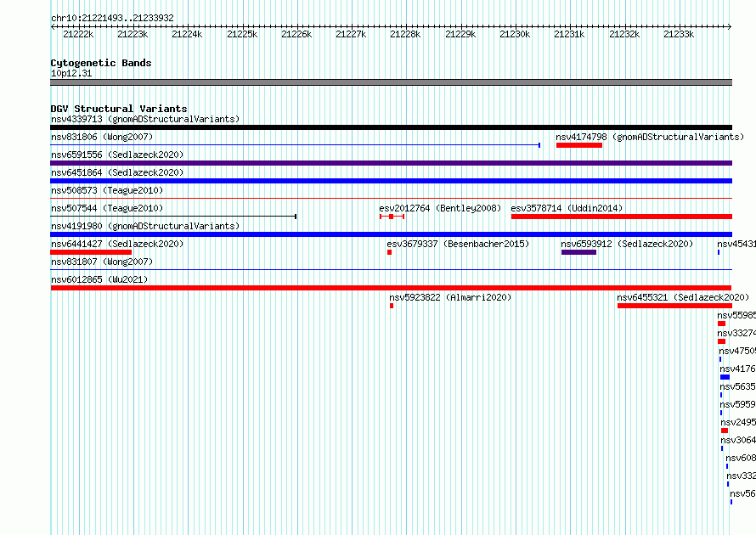Click the small red nsv5923822 variant marker
This screenshot has width=756, height=535.
392,306
